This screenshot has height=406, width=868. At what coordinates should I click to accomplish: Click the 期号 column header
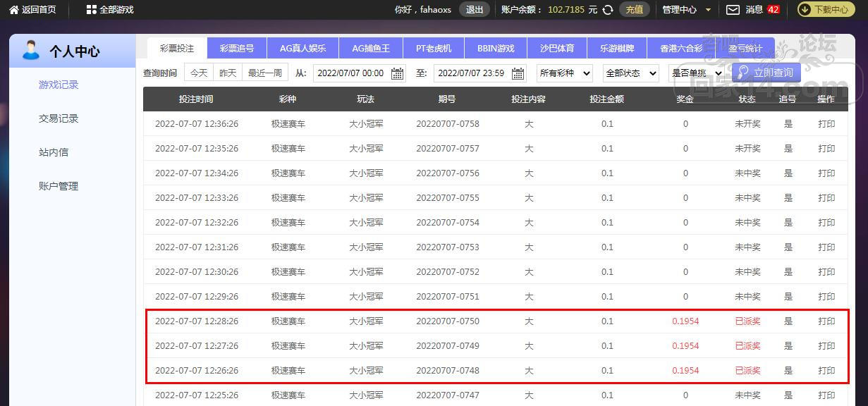pos(447,99)
